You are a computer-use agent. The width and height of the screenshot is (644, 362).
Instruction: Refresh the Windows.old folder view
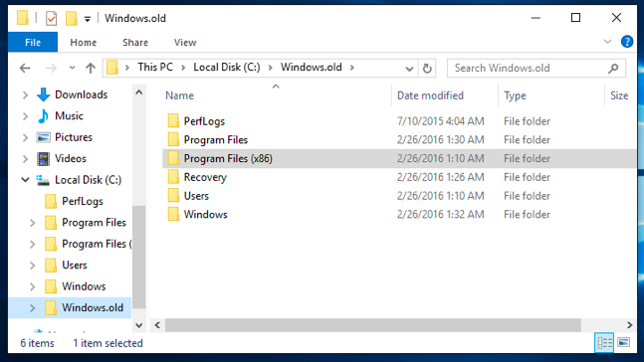point(427,69)
